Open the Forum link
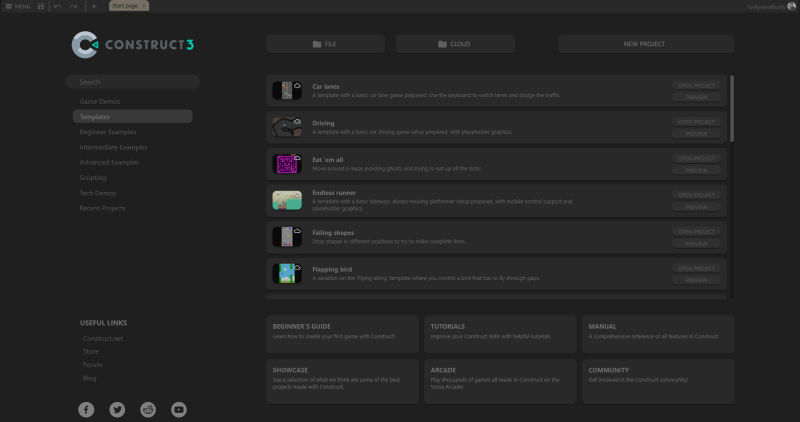 click(92, 365)
